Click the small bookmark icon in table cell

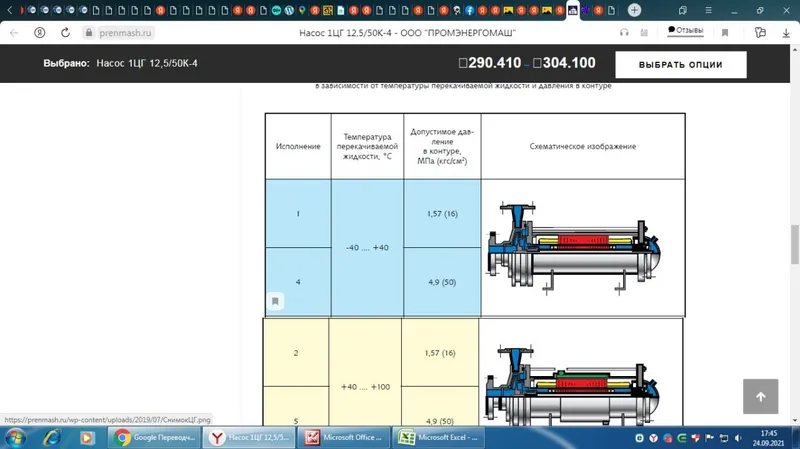tap(275, 301)
